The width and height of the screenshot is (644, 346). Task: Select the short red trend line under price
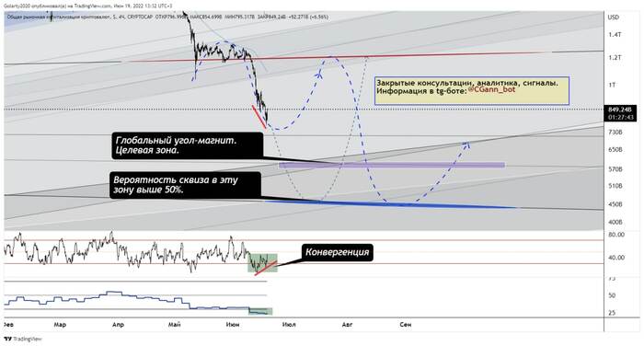[x=259, y=117]
